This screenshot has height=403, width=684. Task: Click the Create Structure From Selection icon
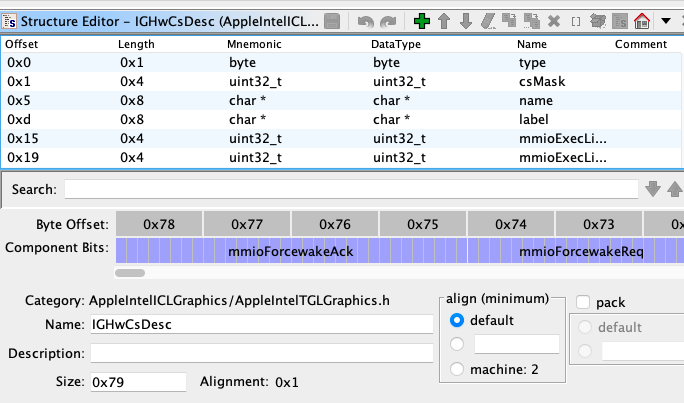(x=619, y=21)
